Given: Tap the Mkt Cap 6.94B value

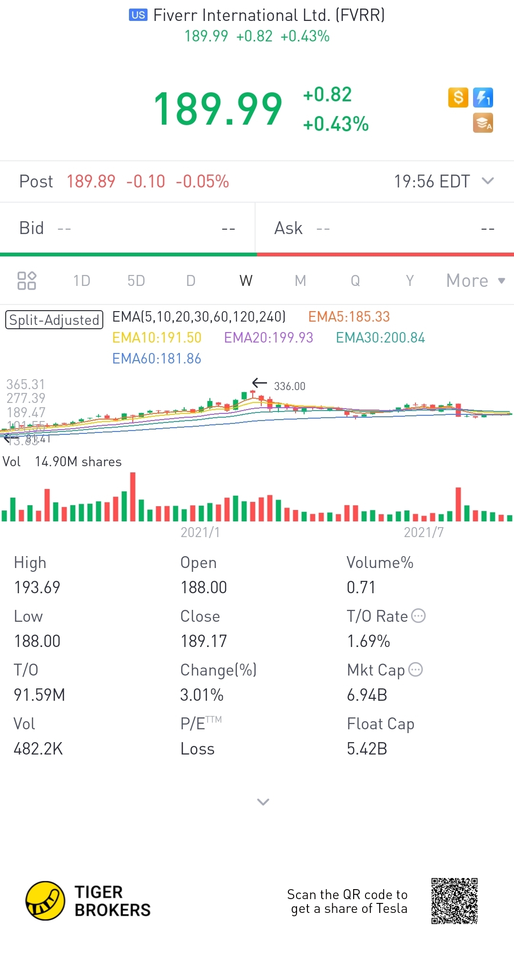Looking at the screenshot, I should pos(367,695).
